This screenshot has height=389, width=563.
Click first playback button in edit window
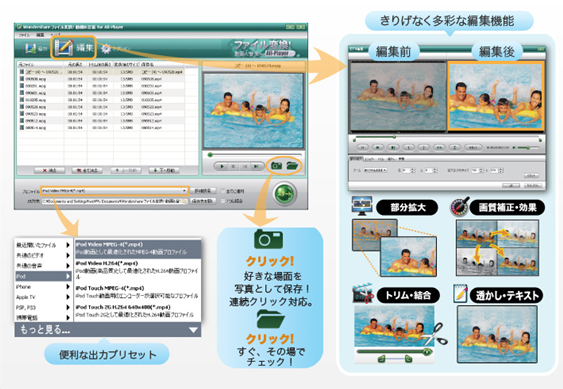(x=362, y=147)
